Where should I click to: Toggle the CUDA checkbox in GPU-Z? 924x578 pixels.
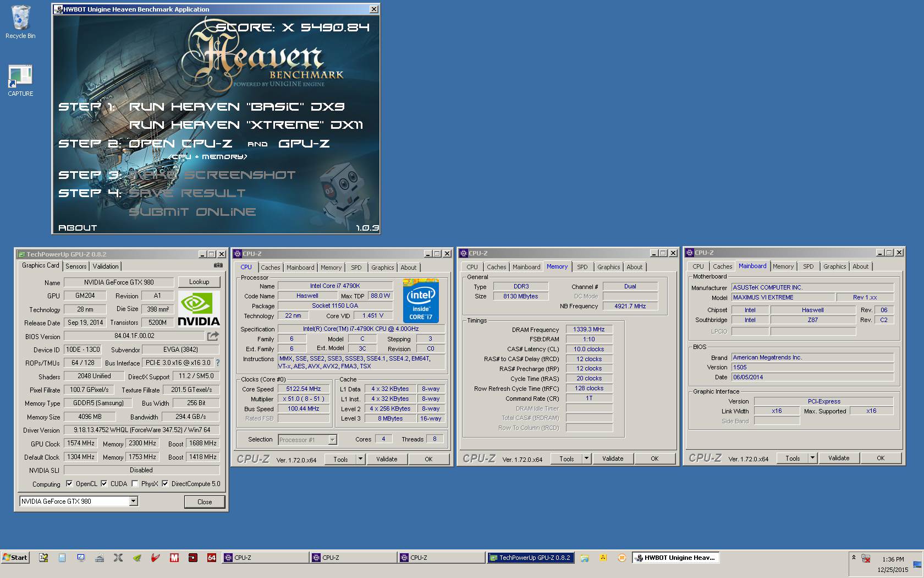coord(104,484)
